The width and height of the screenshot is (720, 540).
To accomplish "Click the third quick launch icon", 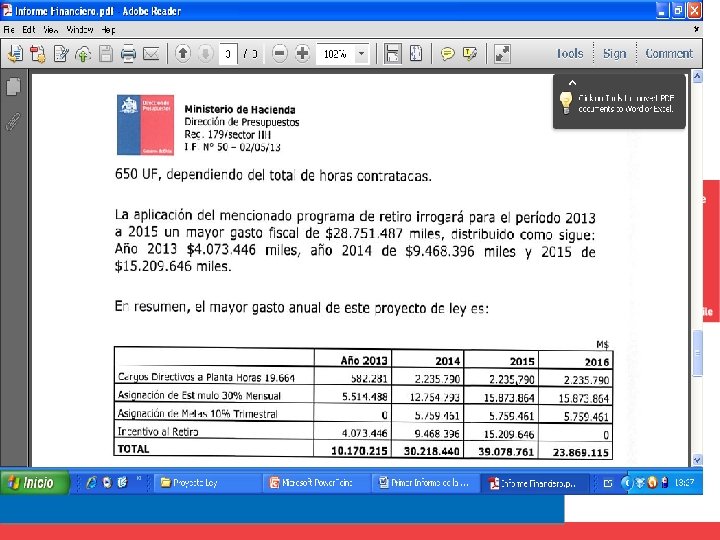I will point(122,482).
